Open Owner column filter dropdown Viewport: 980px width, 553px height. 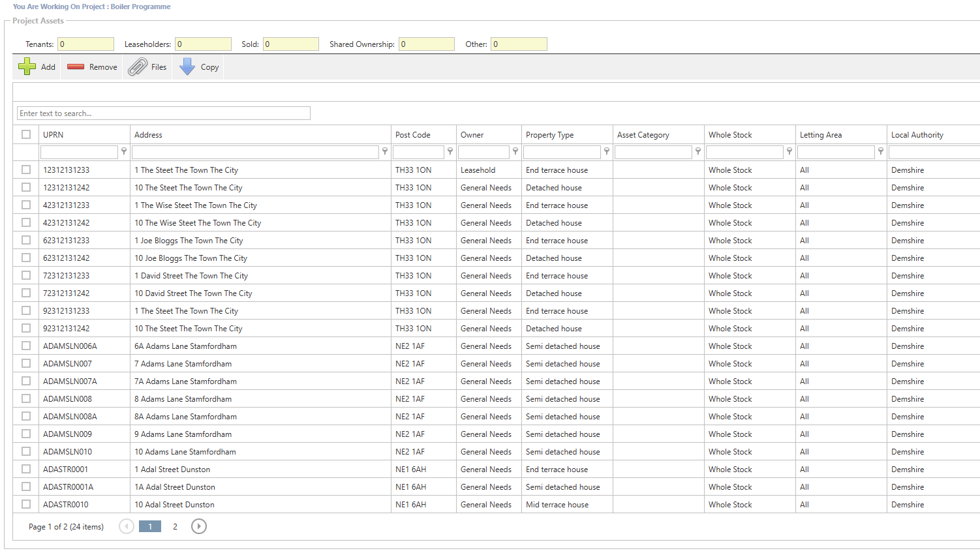(515, 151)
